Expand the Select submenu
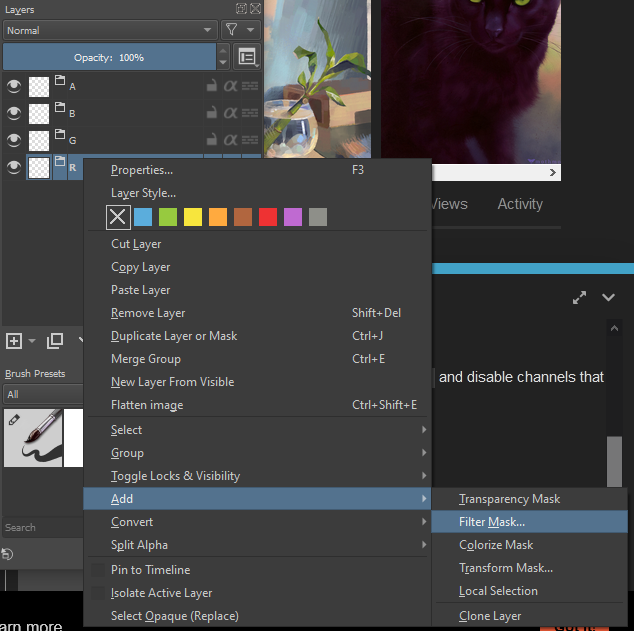 click(x=258, y=430)
